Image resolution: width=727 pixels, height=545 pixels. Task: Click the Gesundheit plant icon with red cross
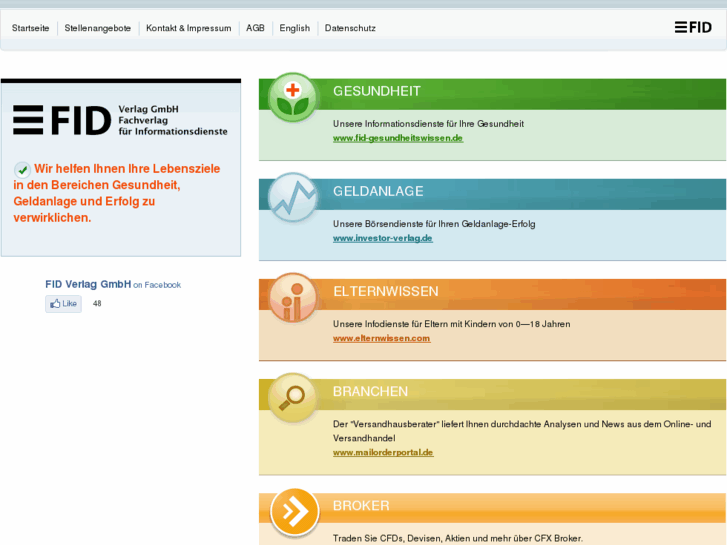[x=293, y=98]
